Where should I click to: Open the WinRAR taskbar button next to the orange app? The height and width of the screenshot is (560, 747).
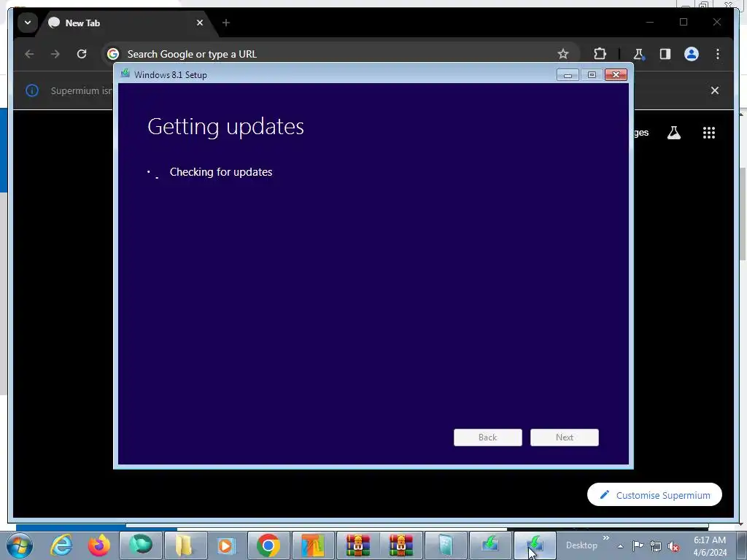point(357,545)
